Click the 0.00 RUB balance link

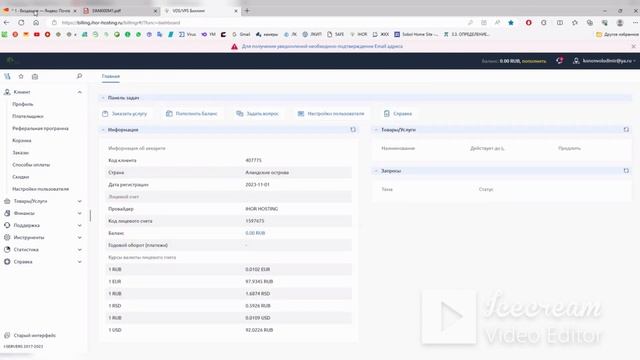[255, 233]
